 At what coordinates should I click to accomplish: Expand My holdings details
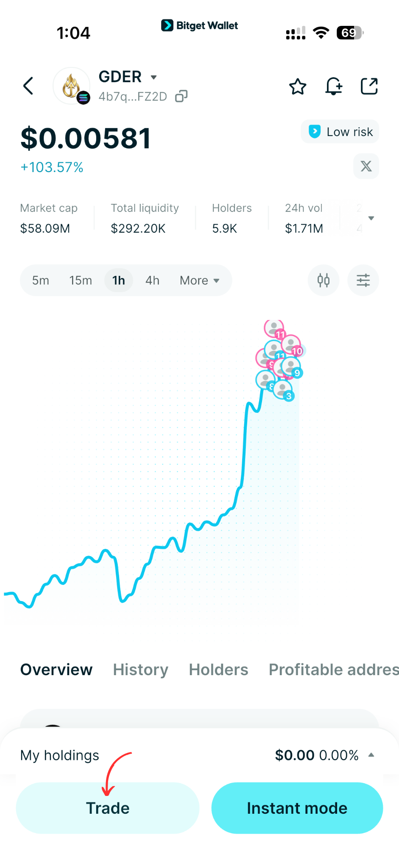click(371, 755)
